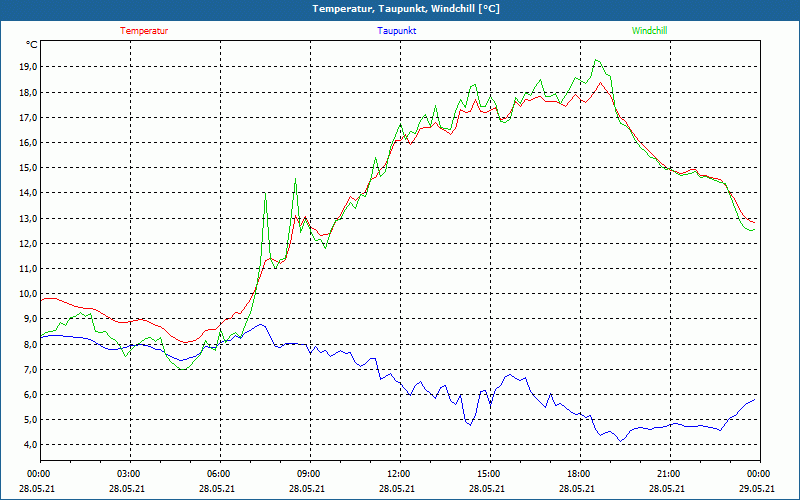This screenshot has width=800, height=500.
Task: Click the °C unit label on the y-axis
Action: 31,45
